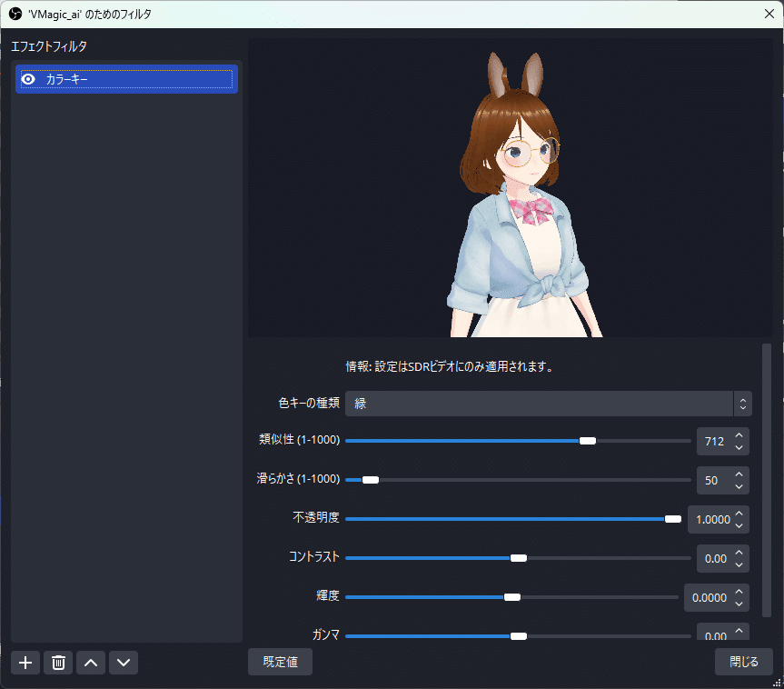This screenshot has width=784, height=689.
Task: Click the 閉じる close button
Action: [x=743, y=662]
